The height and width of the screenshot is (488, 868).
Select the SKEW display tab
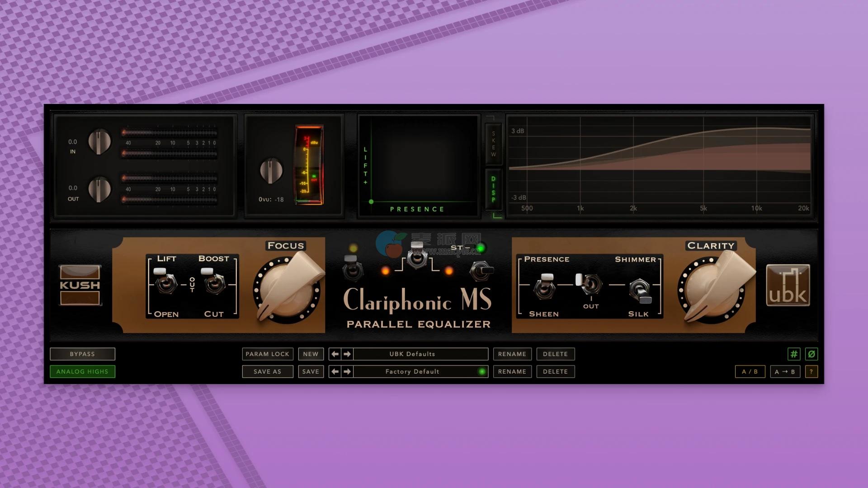coord(493,144)
